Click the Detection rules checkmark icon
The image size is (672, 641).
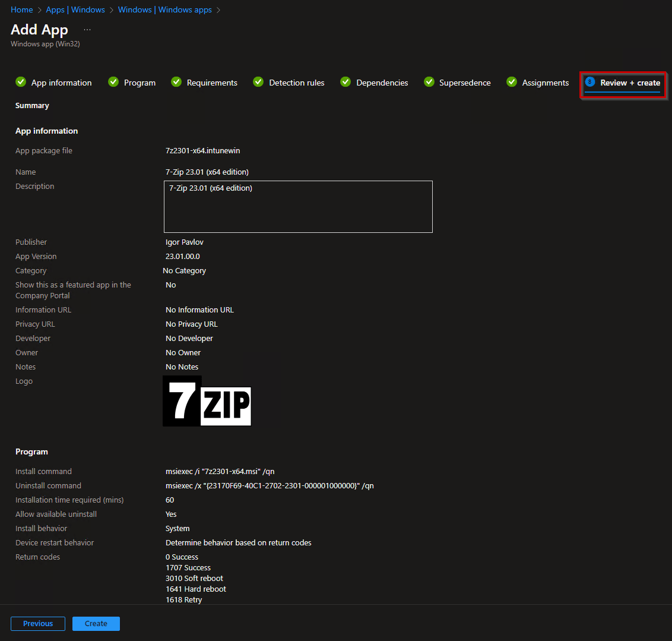point(258,82)
